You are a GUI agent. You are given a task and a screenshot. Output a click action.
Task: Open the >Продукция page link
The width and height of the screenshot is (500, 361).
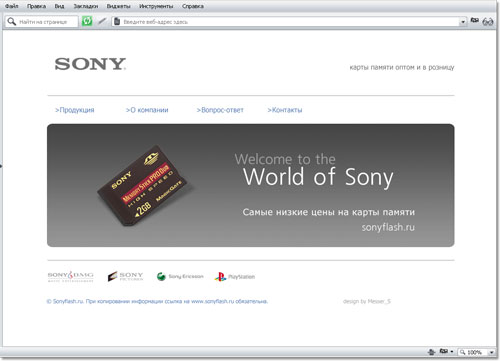[75, 110]
